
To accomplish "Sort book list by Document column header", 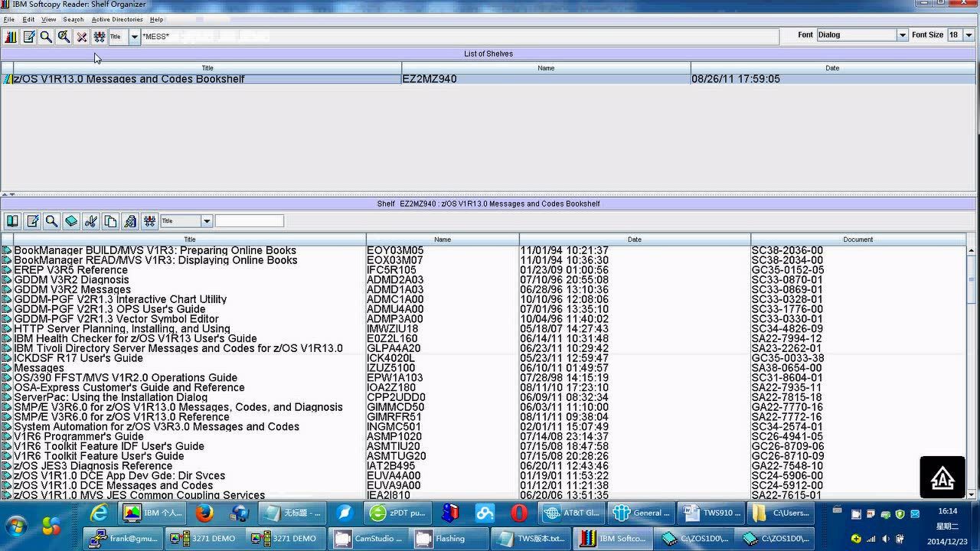I will pos(857,240).
